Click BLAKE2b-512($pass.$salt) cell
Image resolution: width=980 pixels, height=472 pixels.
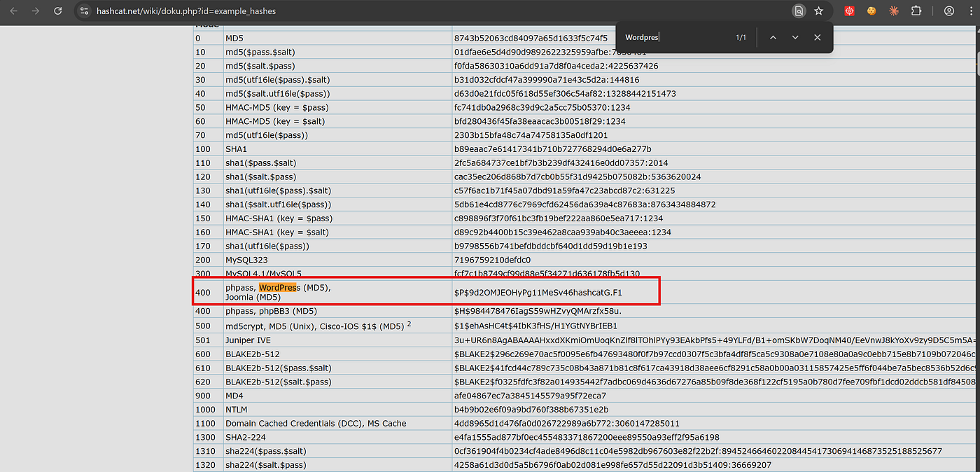click(337, 368)
